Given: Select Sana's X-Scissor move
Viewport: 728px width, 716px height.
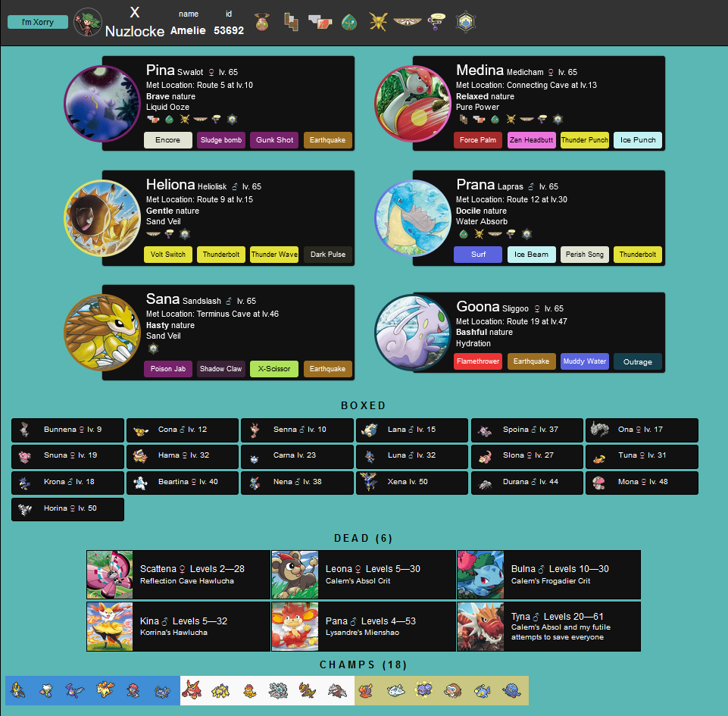Looking at the screenshot, I should (274, 369).
